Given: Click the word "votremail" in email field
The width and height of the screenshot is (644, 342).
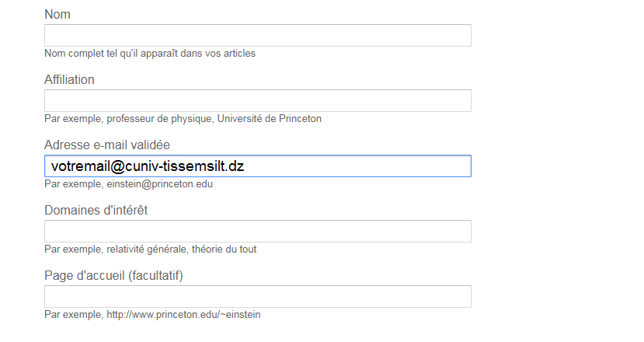Looking at the screenshot, I should [x=79, y=166].
